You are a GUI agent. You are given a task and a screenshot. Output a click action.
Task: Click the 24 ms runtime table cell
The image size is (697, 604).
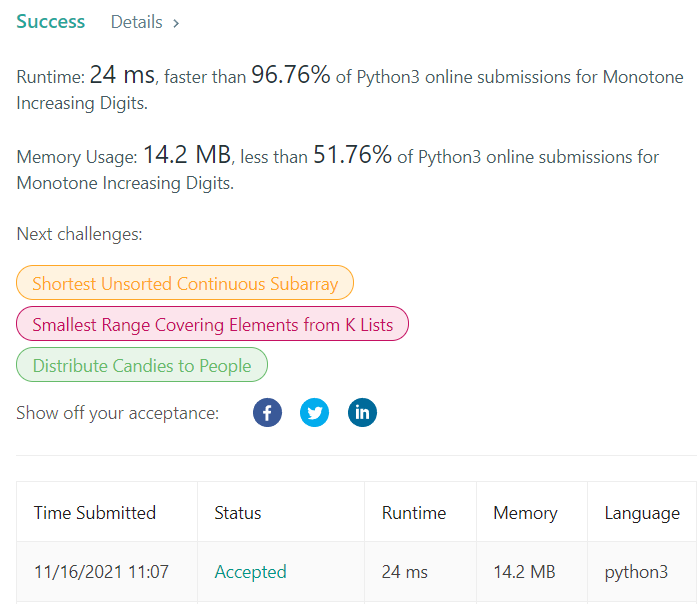click(x=404, y=572)
